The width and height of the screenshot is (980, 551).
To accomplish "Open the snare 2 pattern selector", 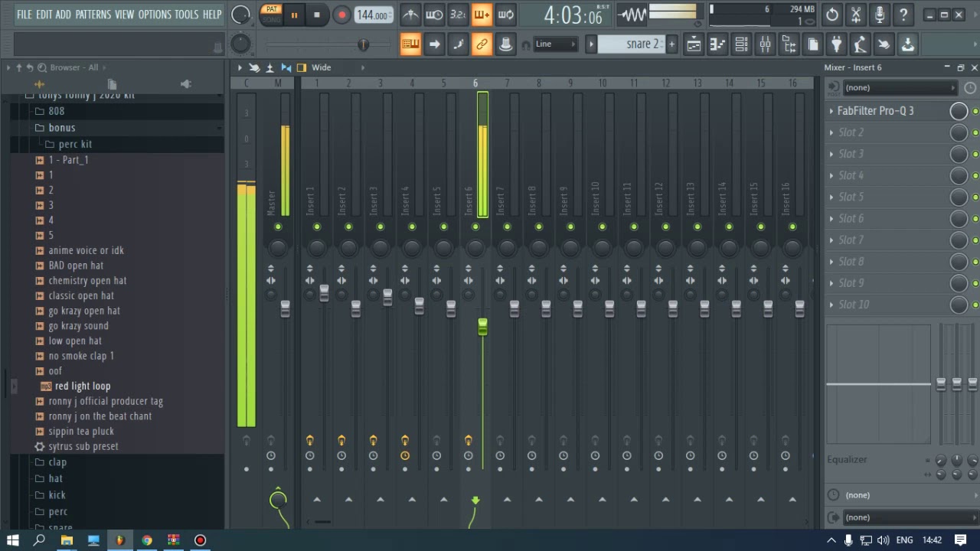I will tap(632, 44).
